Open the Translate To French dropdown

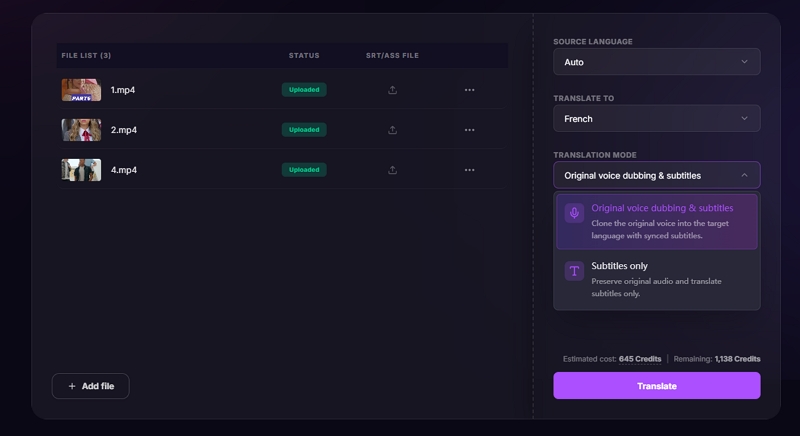(657, 118)
